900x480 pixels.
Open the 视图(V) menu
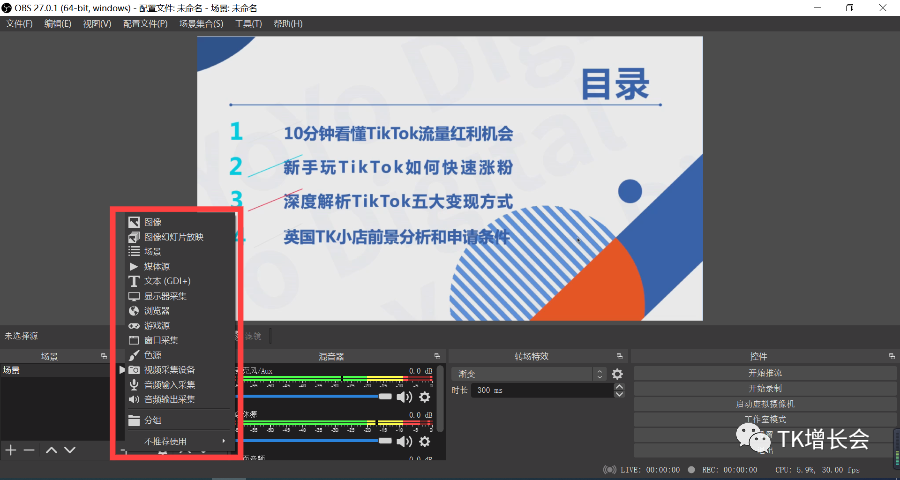(x=97, y=24)
